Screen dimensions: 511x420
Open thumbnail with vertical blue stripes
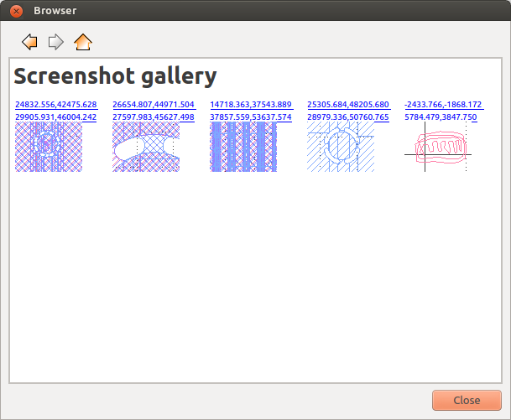(243, 147)
